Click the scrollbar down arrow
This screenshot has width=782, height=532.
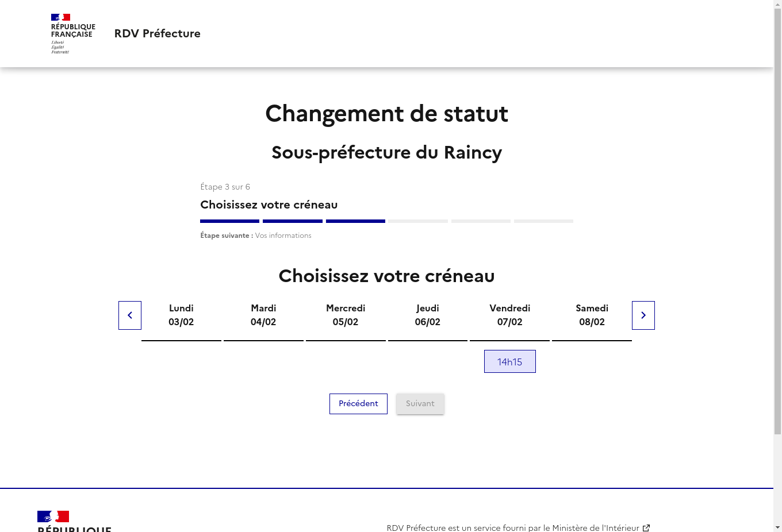777,527
